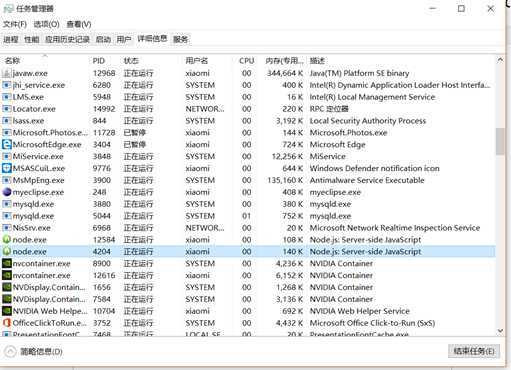Switch to the 应用历史记录 tab
This screenshot has width=511, height=370.
67,39
